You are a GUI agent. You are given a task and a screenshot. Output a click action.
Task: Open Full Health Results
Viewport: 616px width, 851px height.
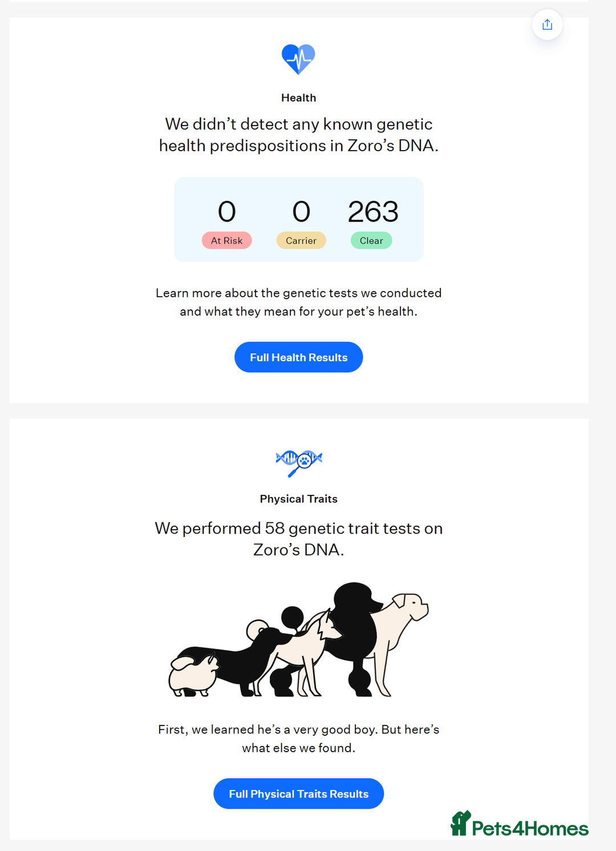tap(298, 357)
